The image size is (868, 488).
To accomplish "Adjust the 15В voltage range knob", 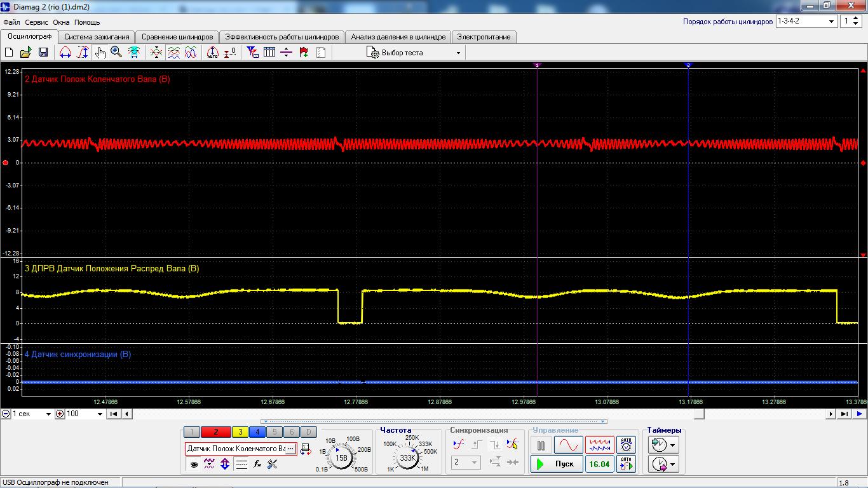I will [341, 457].
